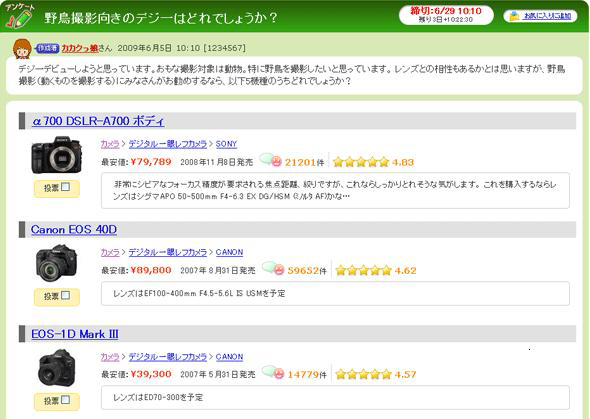Click the favorites folder icon
The height and width of the screenshot is (419, 590).
[x=514, y=16]
